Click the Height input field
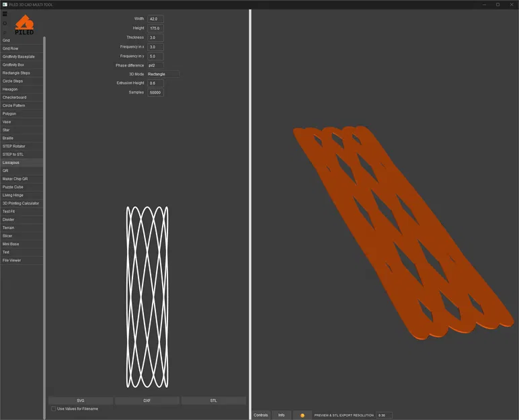Image resolution: width=519 pixels, height=420 pixels. tap(155, 28)
